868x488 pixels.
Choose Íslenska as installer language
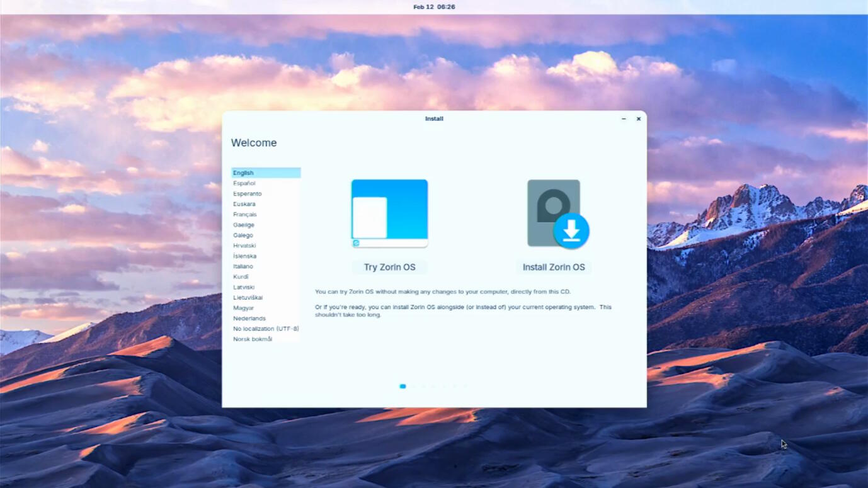266,256
